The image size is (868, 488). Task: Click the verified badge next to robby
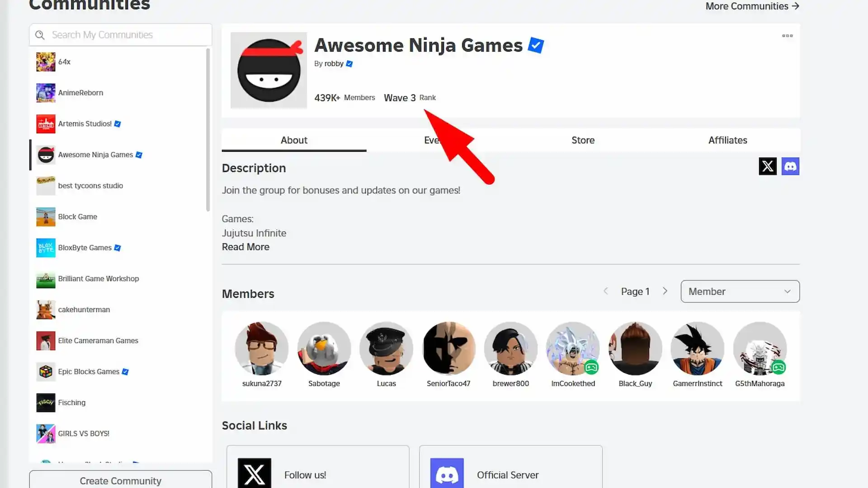pyautogui.click(x=349, y=63)
